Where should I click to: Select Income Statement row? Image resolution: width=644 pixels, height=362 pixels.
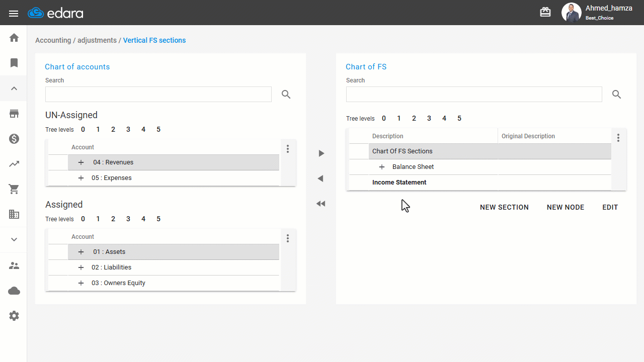click(480, 183)
